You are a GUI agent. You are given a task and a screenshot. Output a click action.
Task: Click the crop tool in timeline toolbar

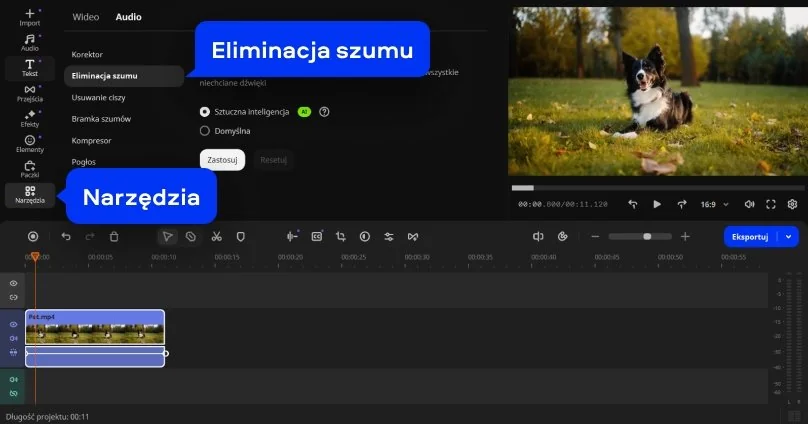[341, 237]
